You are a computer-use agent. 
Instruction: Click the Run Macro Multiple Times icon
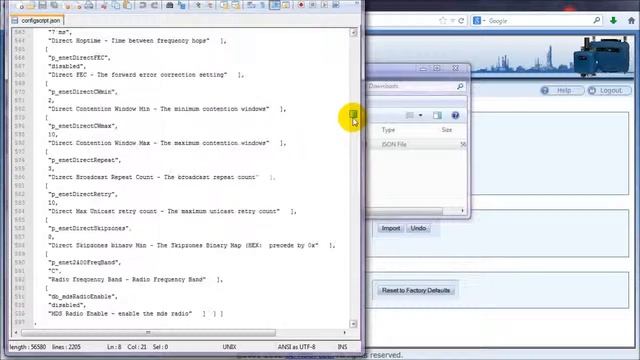(x=336, y=5)
